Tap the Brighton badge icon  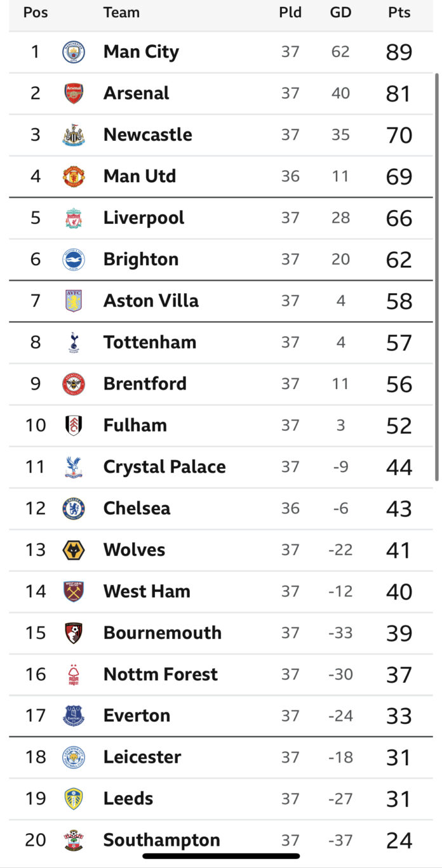(74, 260)
